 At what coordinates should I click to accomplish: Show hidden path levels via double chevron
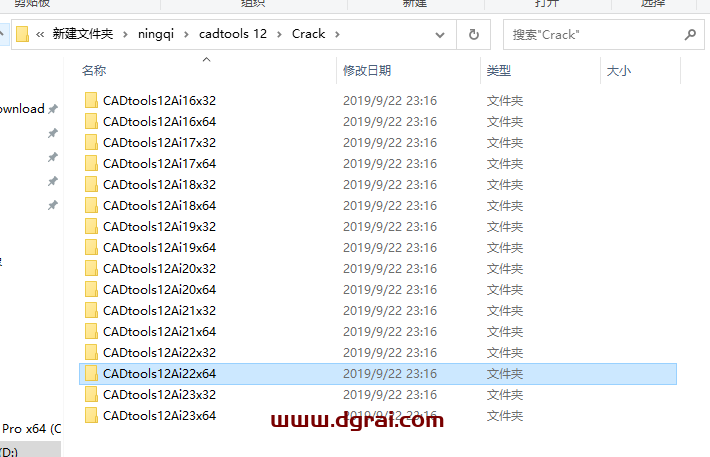[40, 34]
